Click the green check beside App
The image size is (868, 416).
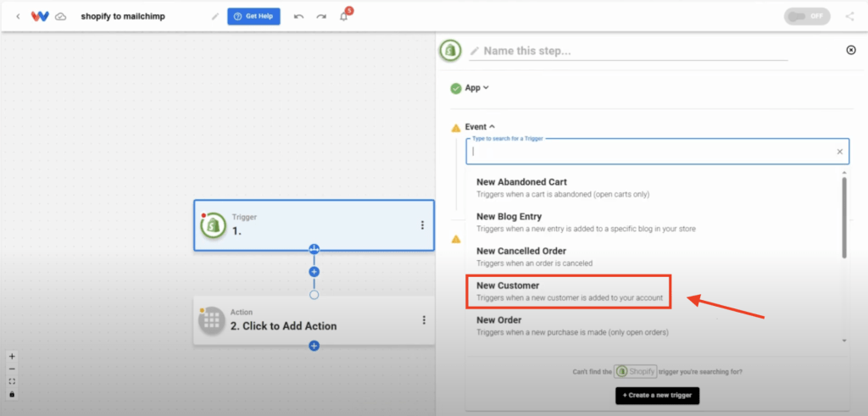point(456,88)
